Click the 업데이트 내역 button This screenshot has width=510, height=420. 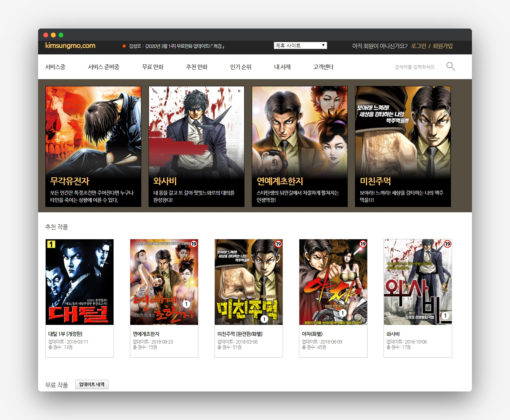[92, 385]
